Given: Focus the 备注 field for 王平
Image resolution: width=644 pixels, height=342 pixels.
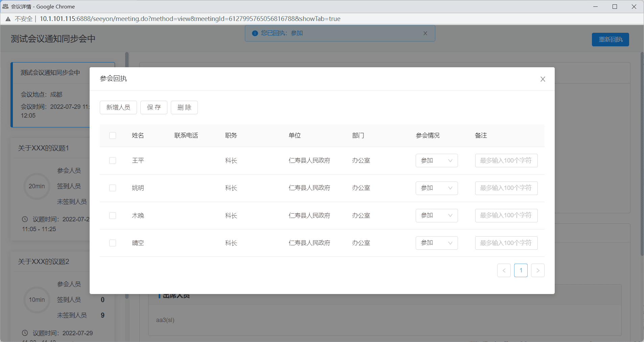Looking at the screenshot, I should point(506,161).
